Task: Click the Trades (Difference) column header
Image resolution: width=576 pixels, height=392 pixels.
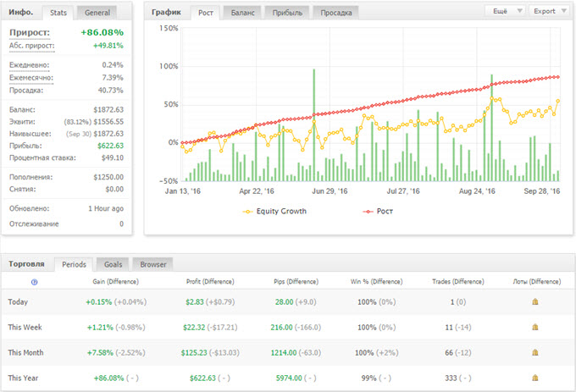Action: pyautogui.click(x=458, y=282)
